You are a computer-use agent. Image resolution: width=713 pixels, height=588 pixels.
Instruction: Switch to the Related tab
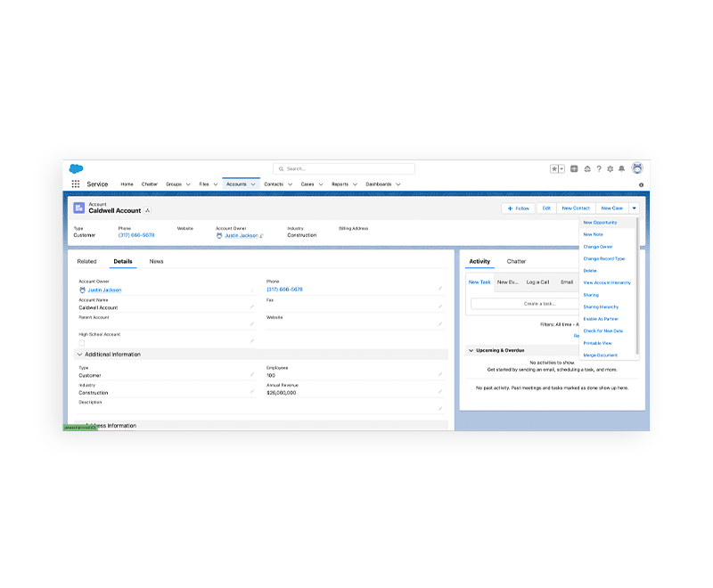pyautogui.click(x=86, y=261)
